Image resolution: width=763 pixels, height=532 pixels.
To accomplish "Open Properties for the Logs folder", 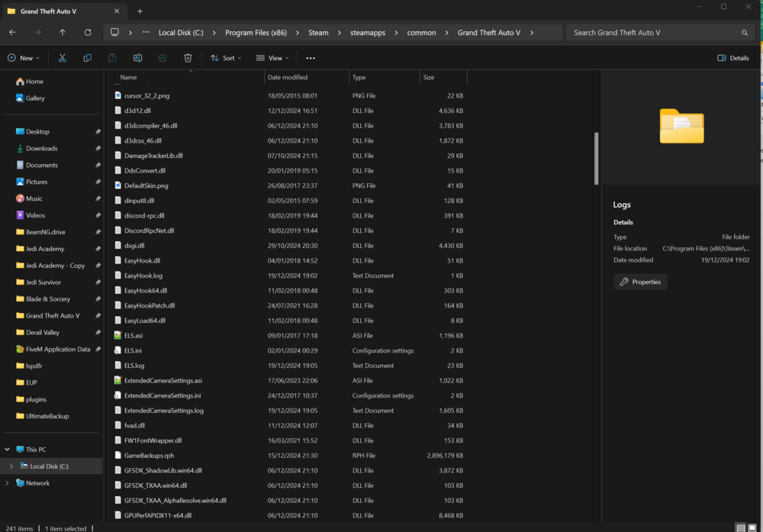I will coord(640,282).
